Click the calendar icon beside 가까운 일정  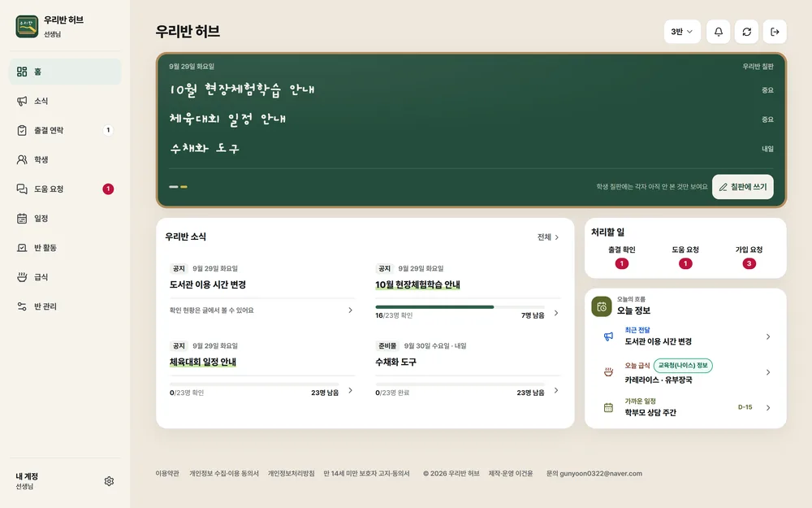click(608, 407)
